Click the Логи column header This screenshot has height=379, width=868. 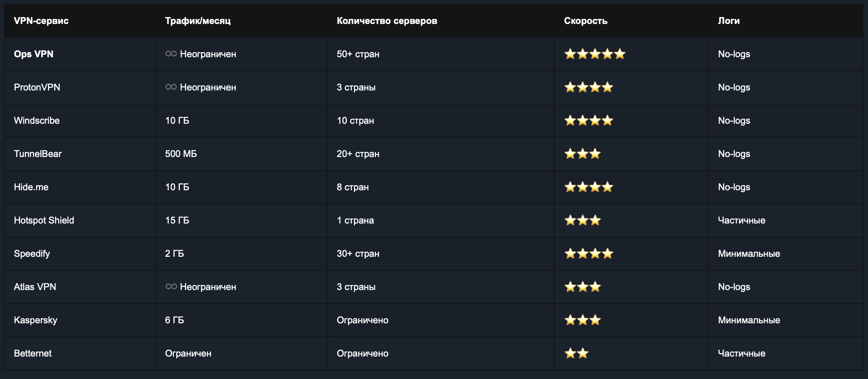point(729,21)
